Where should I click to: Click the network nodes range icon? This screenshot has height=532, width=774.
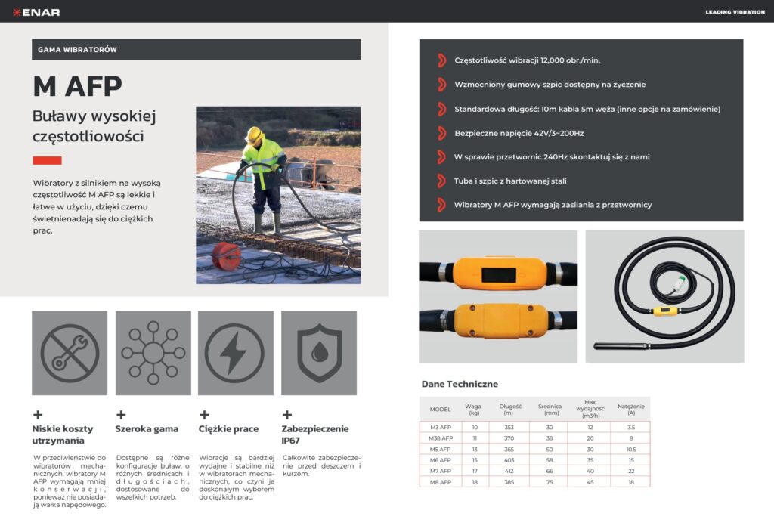point(153,353)
